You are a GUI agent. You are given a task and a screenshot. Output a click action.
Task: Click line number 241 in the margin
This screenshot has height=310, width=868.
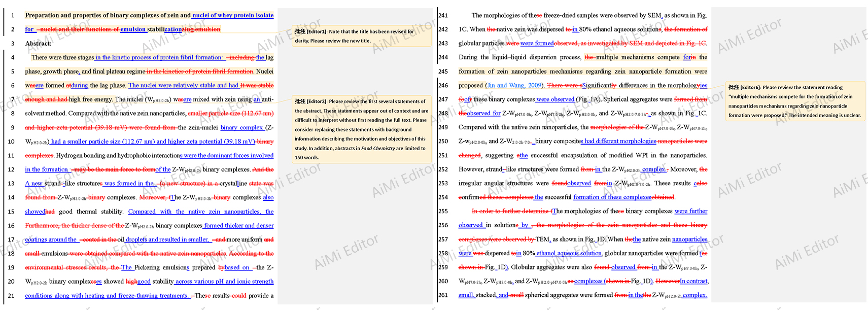[443, 16]
